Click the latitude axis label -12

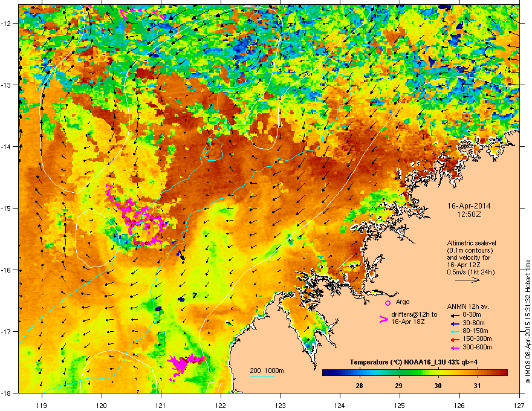point(6,24)
